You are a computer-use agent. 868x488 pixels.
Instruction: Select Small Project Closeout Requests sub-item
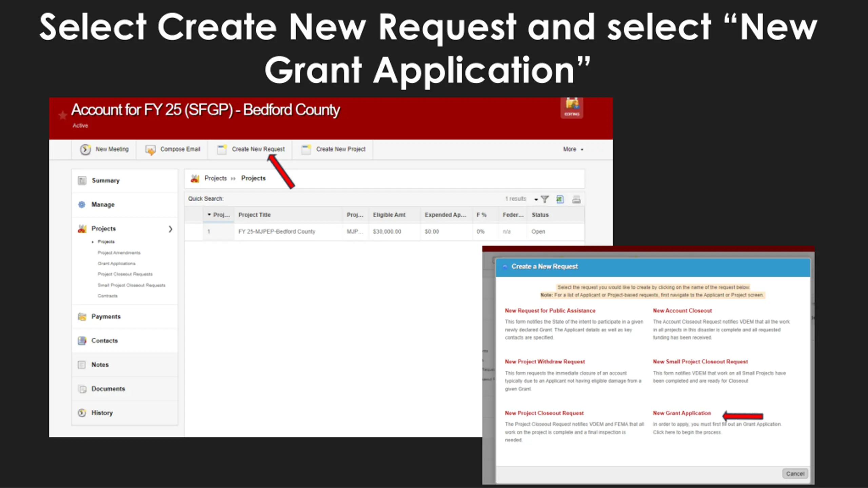[132, 285]
